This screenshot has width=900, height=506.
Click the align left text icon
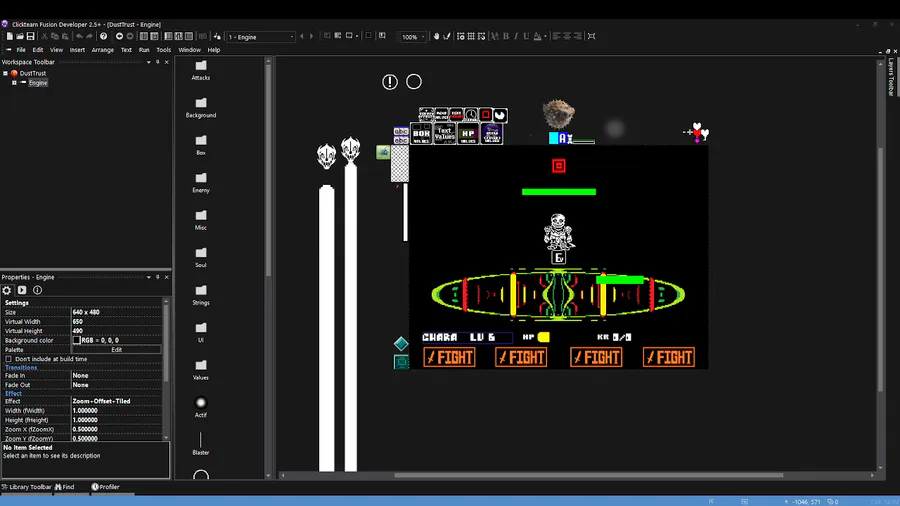[556, 36]
